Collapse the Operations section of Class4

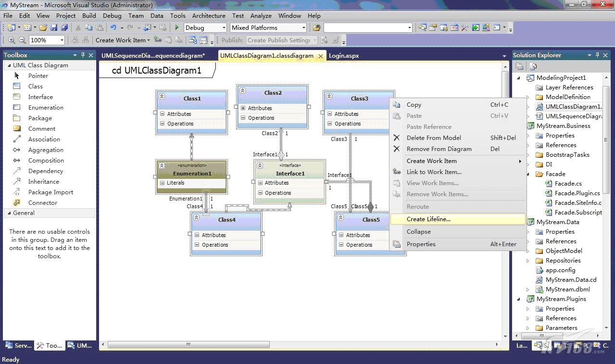click(x=197, y=245)
